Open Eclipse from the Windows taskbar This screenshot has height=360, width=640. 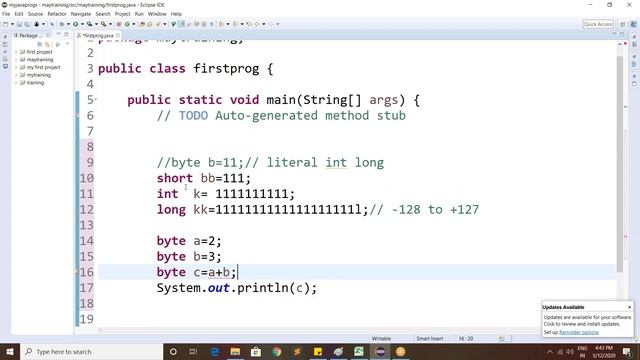click(x=380, y=351)
